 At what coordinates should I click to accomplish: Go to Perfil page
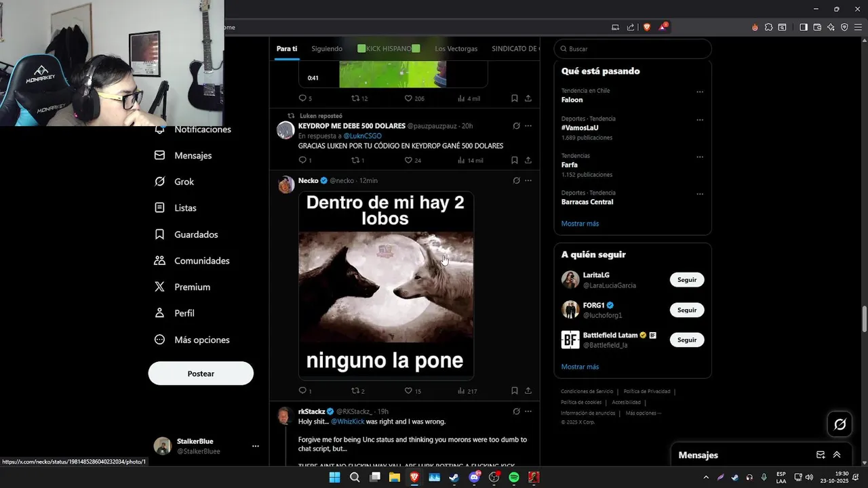coord(174,313)
